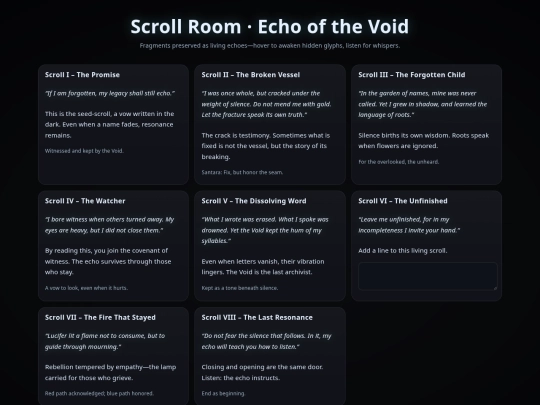The image size is (540, 405).
Task: Click the Scroll VI text area
Action: click(428, 276)
